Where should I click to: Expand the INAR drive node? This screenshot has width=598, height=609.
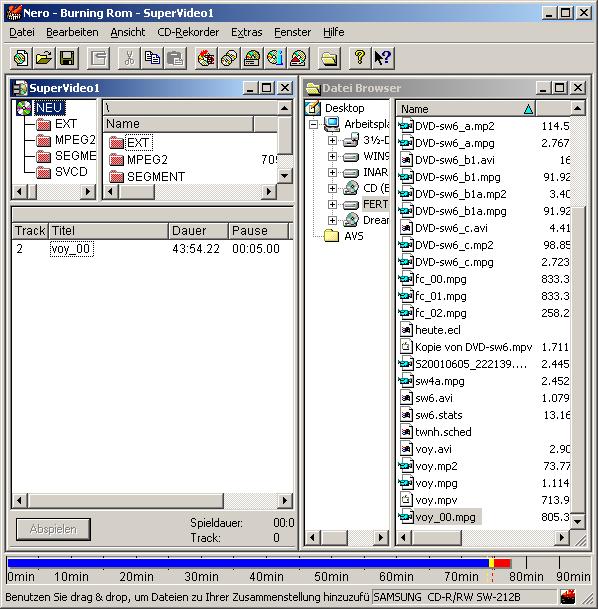pyautogui.click(x=332, y=172)
